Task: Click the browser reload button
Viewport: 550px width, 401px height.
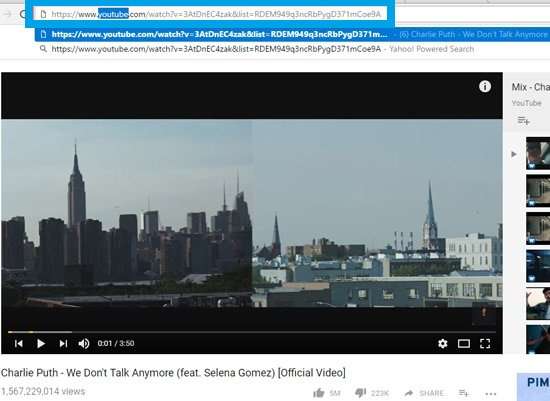Action: [22, 14]
